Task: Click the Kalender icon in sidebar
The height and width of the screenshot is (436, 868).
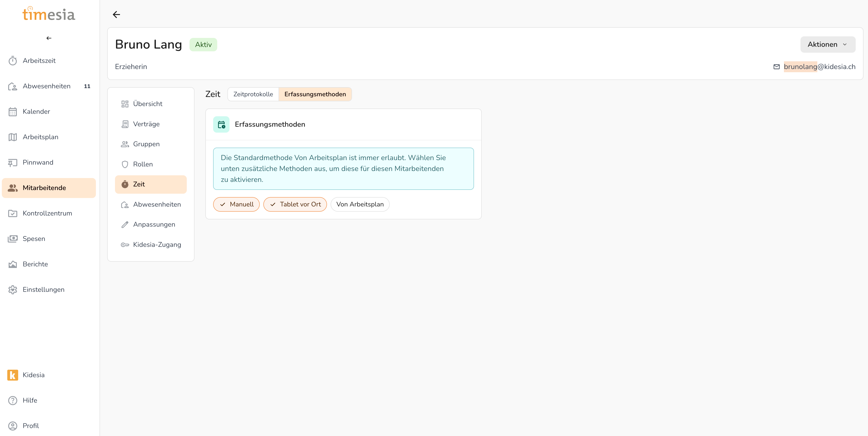Action: tap(13, 111)
